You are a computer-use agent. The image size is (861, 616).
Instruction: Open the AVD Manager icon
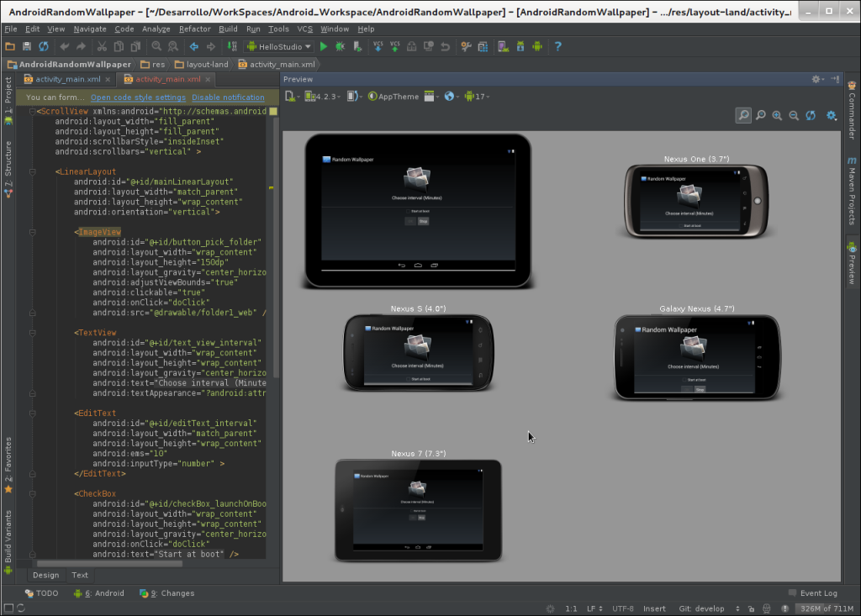click(x=503, y=47)
